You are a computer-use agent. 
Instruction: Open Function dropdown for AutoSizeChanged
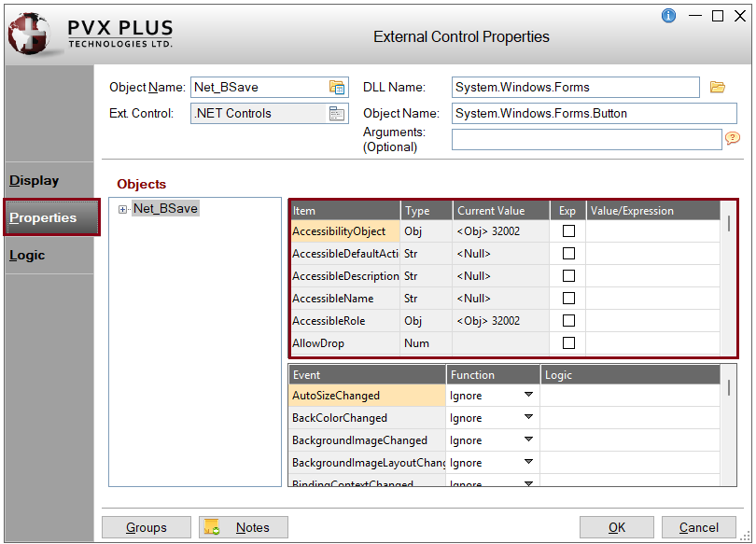point(528,396)
